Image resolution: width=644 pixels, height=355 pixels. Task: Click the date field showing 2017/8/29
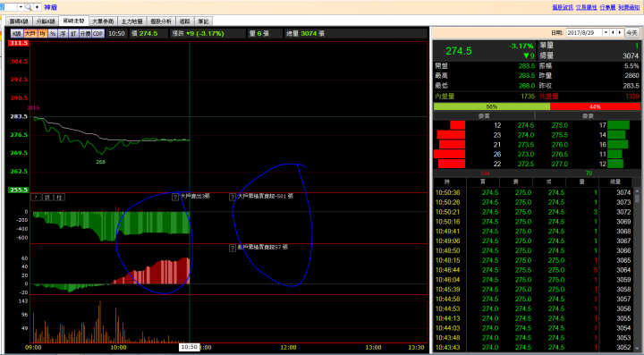click(584, 33)
